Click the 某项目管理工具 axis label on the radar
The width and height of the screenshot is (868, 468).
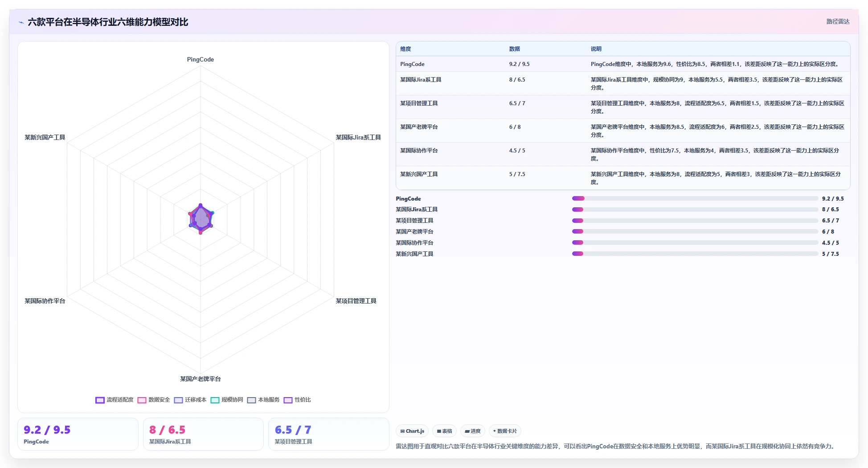point(356,301)
